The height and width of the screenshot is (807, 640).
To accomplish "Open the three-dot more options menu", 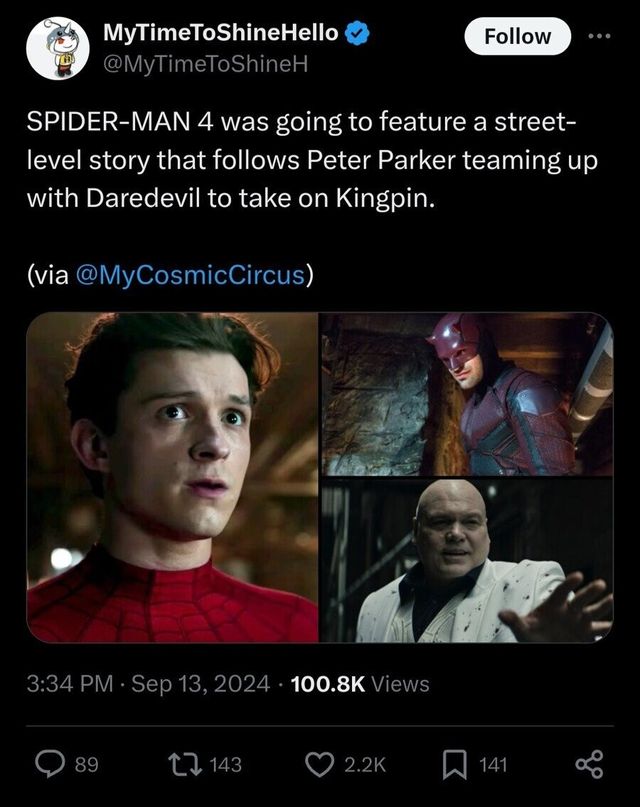I will (x=600, y=36).
